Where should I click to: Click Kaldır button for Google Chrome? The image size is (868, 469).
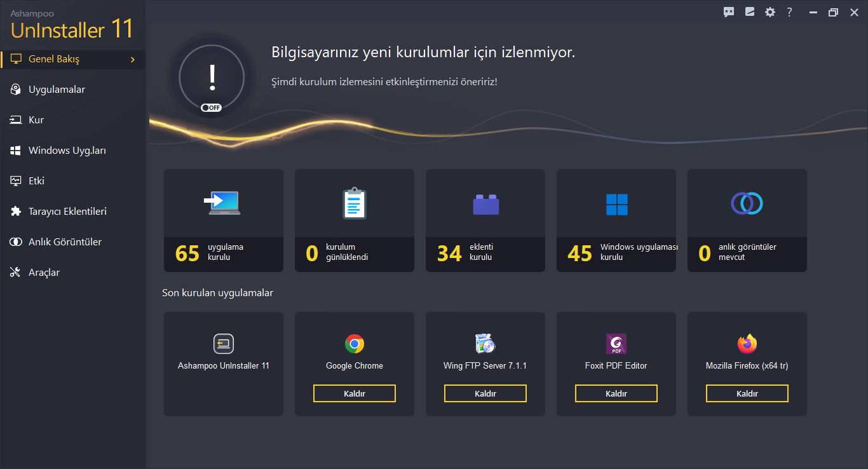tap(355, 393)
